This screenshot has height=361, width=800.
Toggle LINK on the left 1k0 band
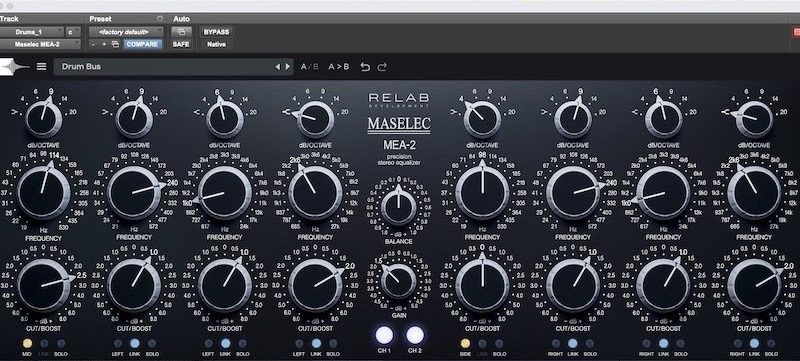coord(226,344)
